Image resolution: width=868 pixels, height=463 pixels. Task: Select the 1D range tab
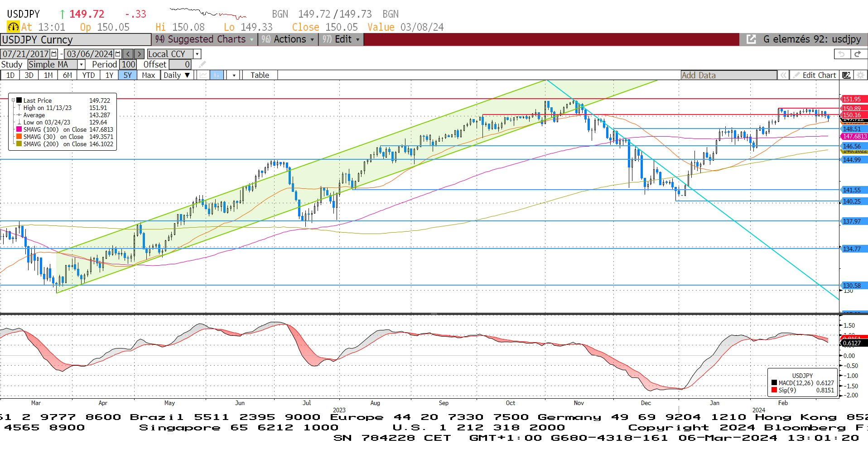point(10,75)
